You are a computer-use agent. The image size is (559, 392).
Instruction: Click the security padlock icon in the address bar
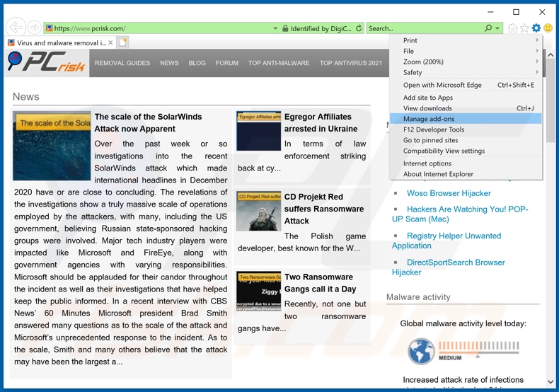284,28
